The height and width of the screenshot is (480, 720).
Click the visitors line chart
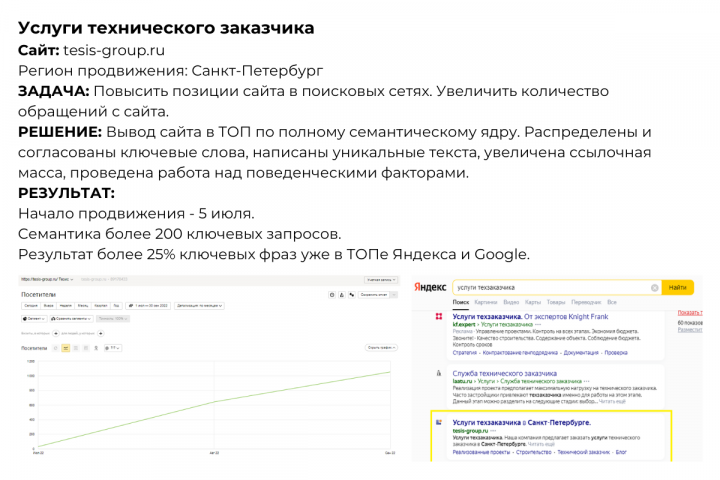(214, 404)
